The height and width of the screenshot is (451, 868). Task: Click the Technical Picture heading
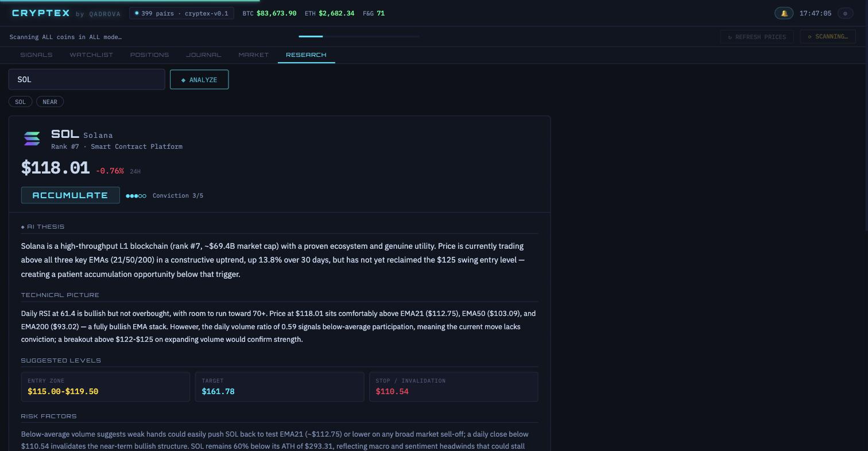(x=60, y=295)
